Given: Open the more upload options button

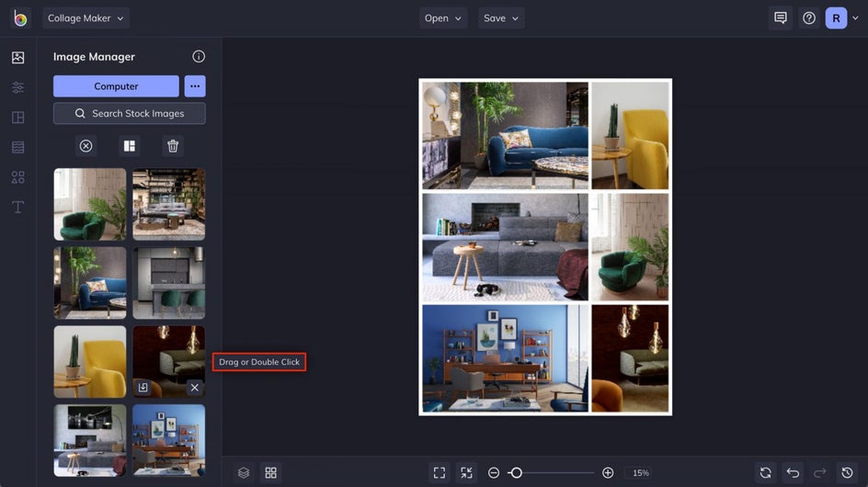Looking at the screenshot, I should point(195,86).
